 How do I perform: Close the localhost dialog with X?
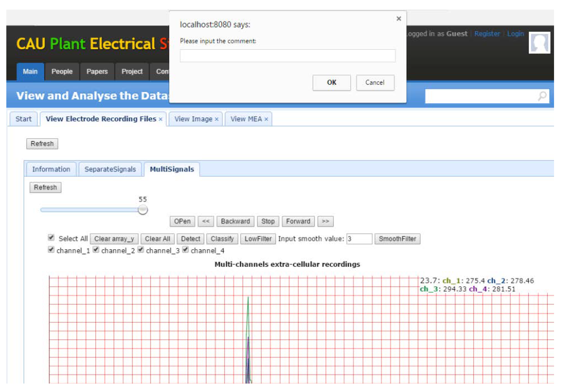[x=399, y=19]
